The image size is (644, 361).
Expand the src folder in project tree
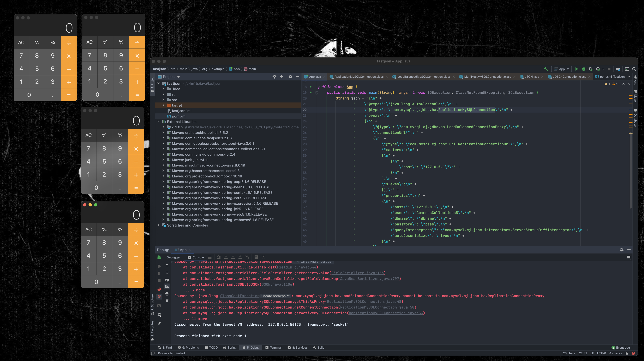click(x=163, y=100)
